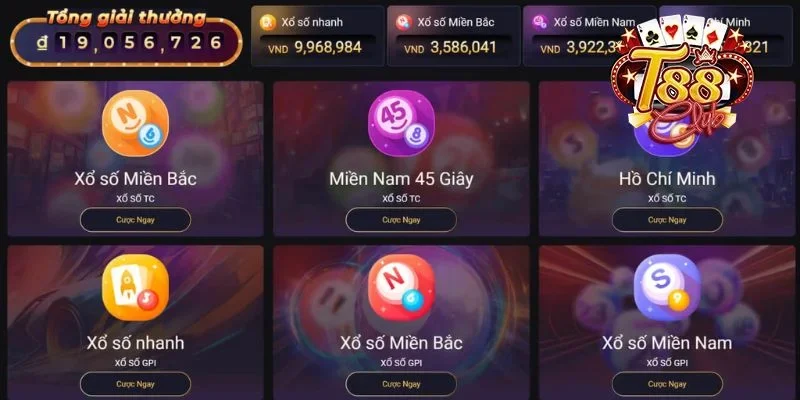Click the small Xổ số Miền Nam jackpot icon
Viewport: 800px width, 400px height.
(x=540, y=22)
